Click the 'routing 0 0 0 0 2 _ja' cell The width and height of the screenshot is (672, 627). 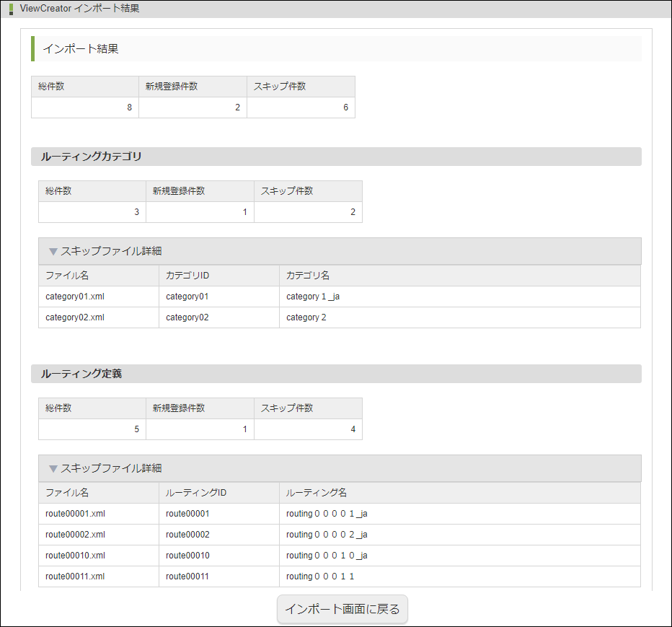click(460, 535)
